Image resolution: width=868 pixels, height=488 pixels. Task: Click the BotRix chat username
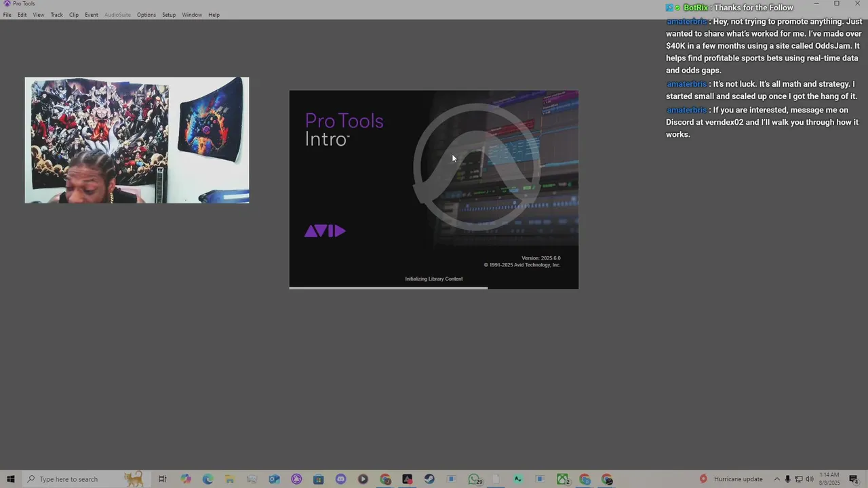click(696, 7)
